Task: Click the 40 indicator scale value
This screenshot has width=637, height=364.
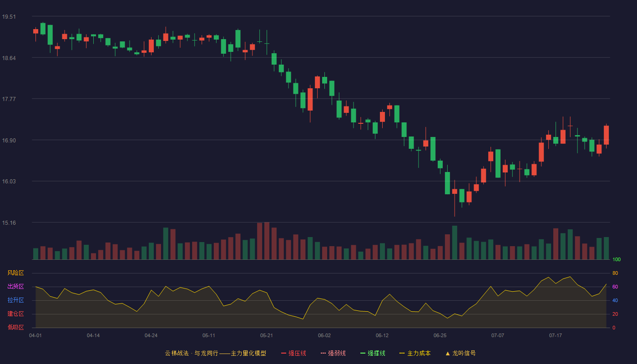Action: point(615,300)
